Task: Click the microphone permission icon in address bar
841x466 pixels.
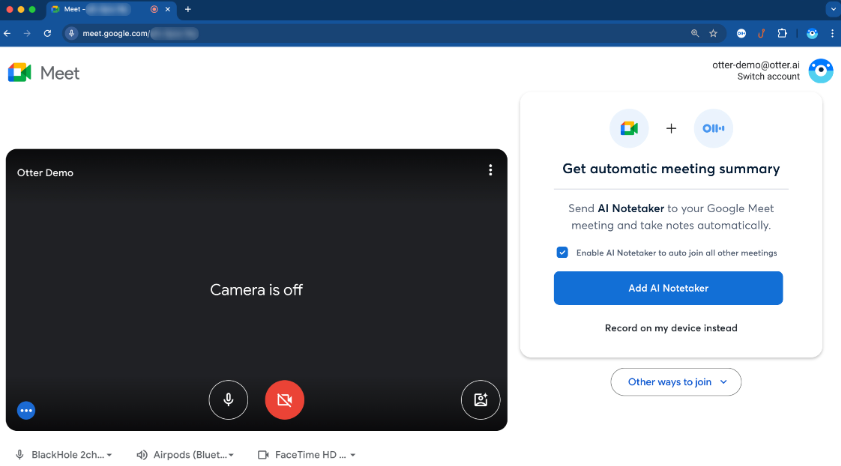Action: pyautogui.click(x=71, y=33)
